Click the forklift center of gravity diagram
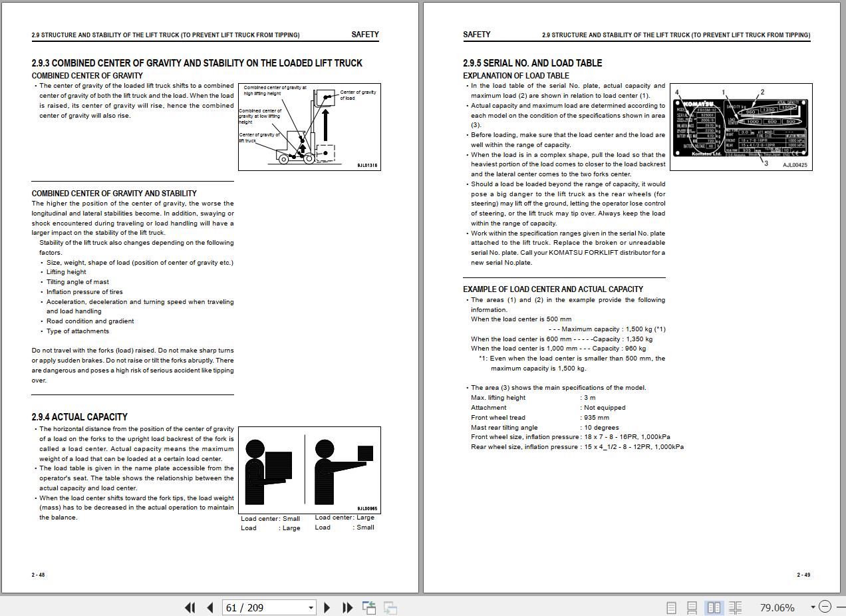Image resolution: width=846 pixels, height=616 pixels. click(x=309, y=126)
